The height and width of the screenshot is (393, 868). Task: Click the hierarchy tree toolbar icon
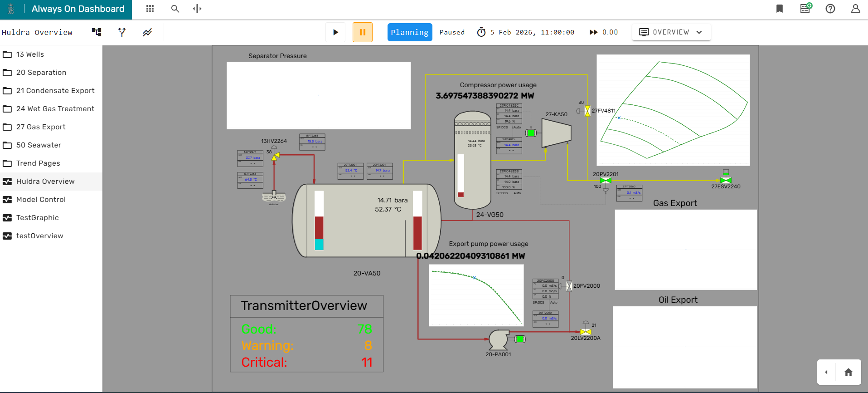tap(97, 32)
